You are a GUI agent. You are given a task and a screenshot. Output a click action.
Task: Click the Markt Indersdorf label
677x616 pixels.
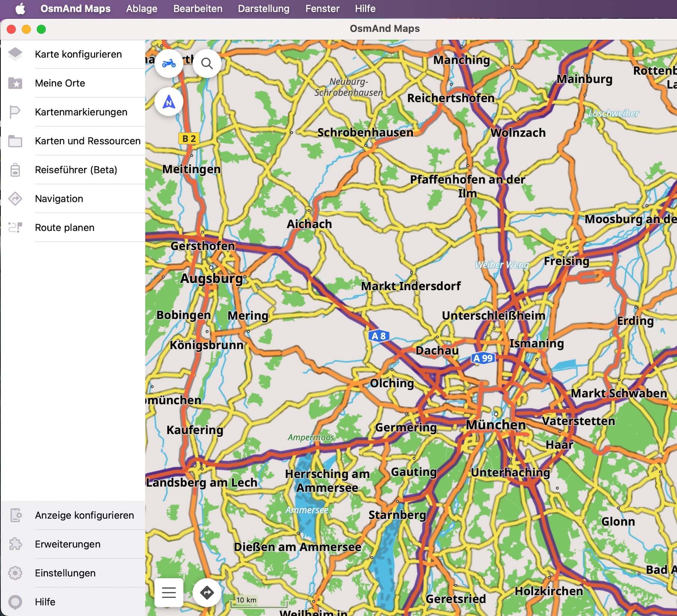pos(411,286)
